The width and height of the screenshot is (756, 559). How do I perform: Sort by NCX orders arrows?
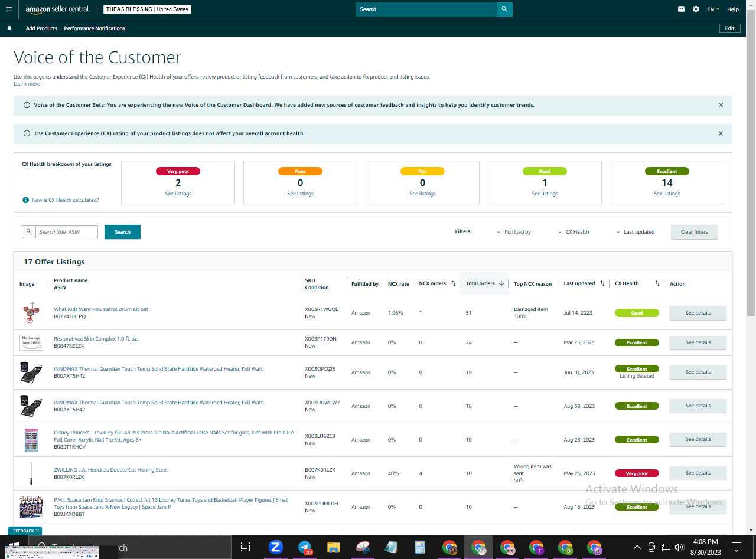453,284
